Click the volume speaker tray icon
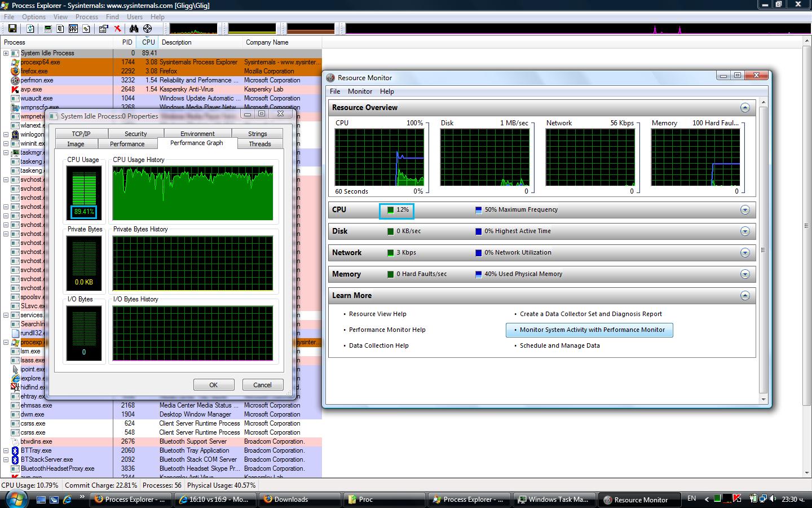812x508 pixels. [773, 498]
